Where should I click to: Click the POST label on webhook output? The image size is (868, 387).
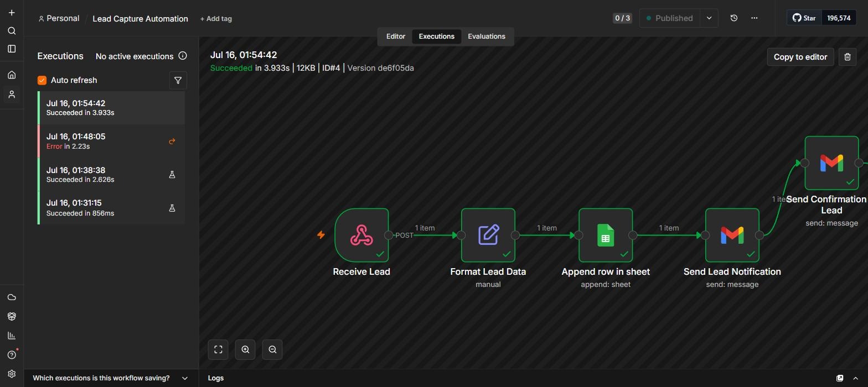[x=404, y=235]
